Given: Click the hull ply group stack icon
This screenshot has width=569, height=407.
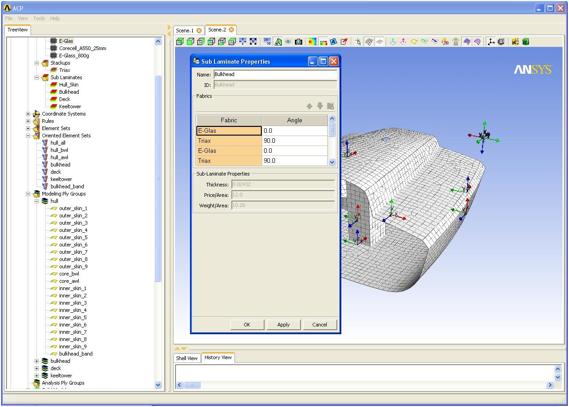Looking at the screenshot, I should coord(45,201).
